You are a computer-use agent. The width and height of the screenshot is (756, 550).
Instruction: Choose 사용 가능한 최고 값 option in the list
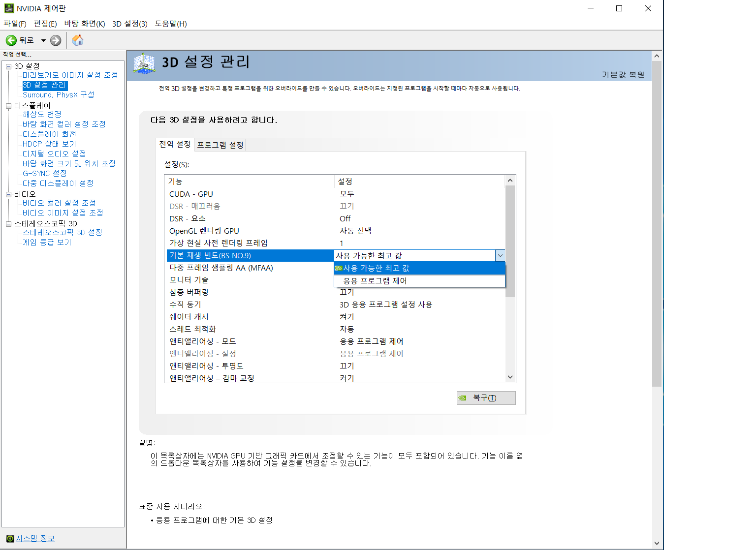[x=419, y=268]
